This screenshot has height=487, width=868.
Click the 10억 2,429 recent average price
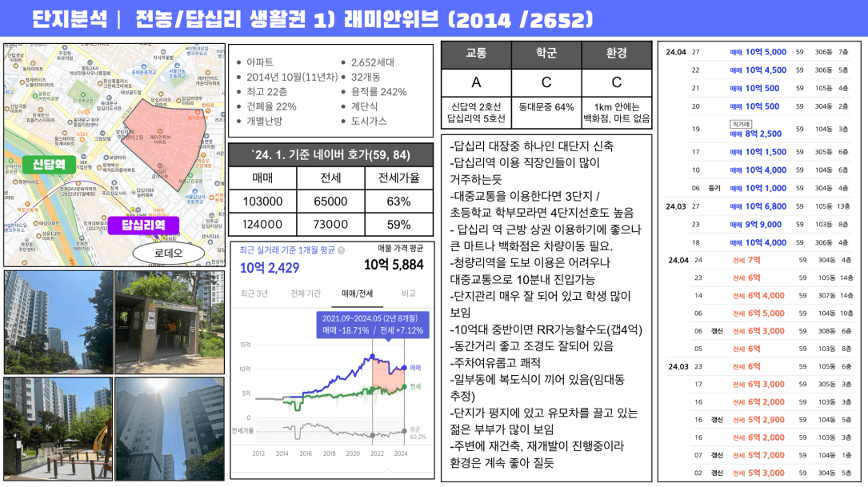tap(269, 268)
